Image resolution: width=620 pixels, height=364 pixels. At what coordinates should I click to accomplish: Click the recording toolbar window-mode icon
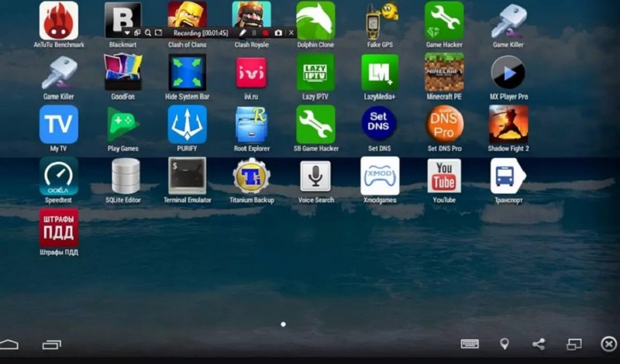tap(137, 33)
